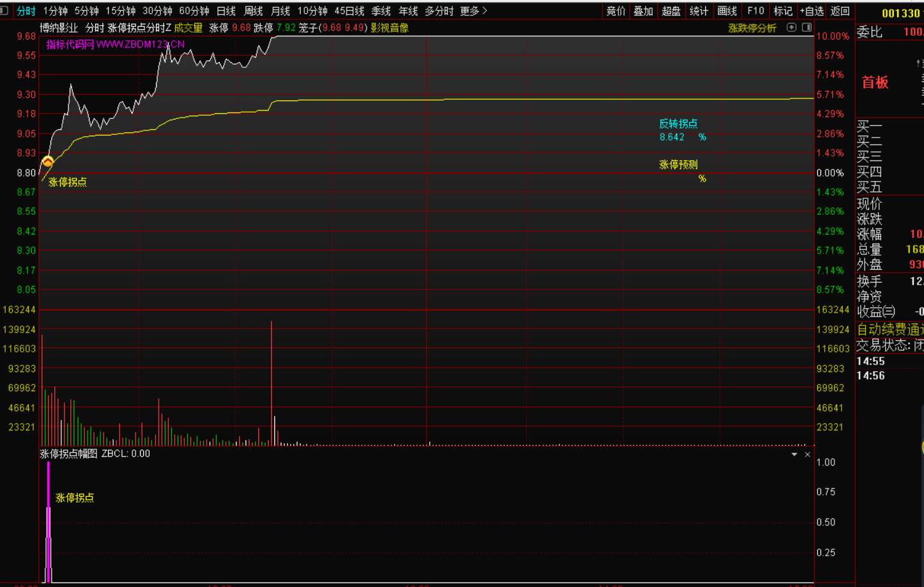Add stock via +自选 button
The image size is (924, 587).
pyautogui.click(x=811, y=11)
